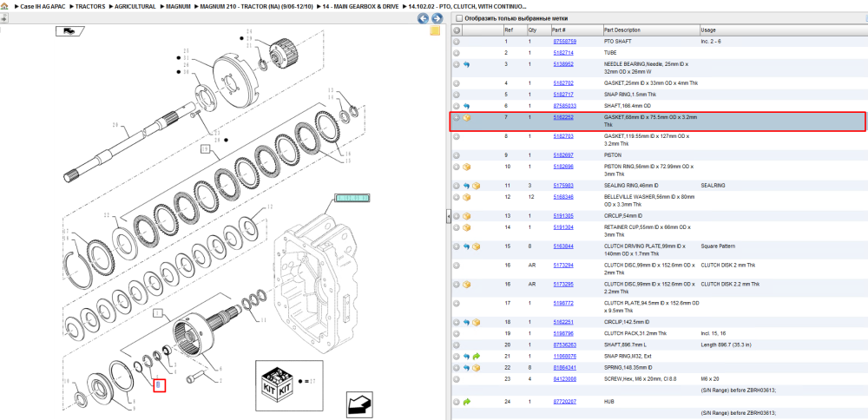This screenshot has width=868, height=420.
Task: Click the package icon in the SPRING,148.35mm row
Action: (x=476, y=368)
